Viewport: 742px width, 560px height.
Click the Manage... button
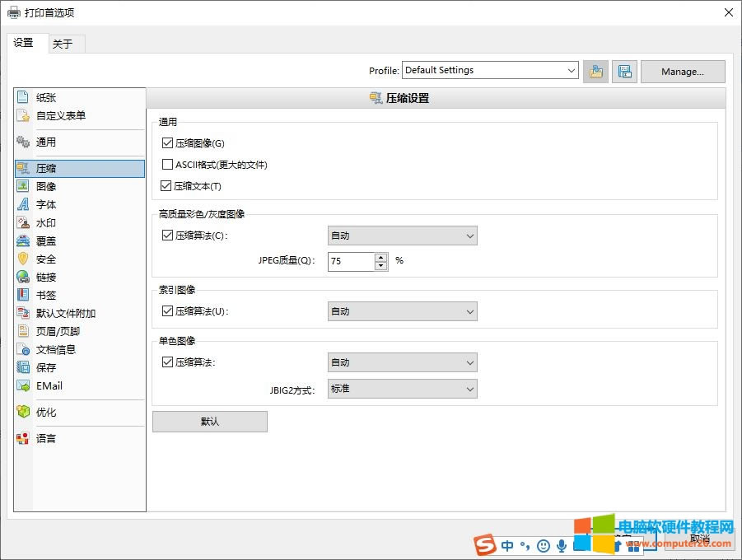pyautogui.click(x=682, y=71)
